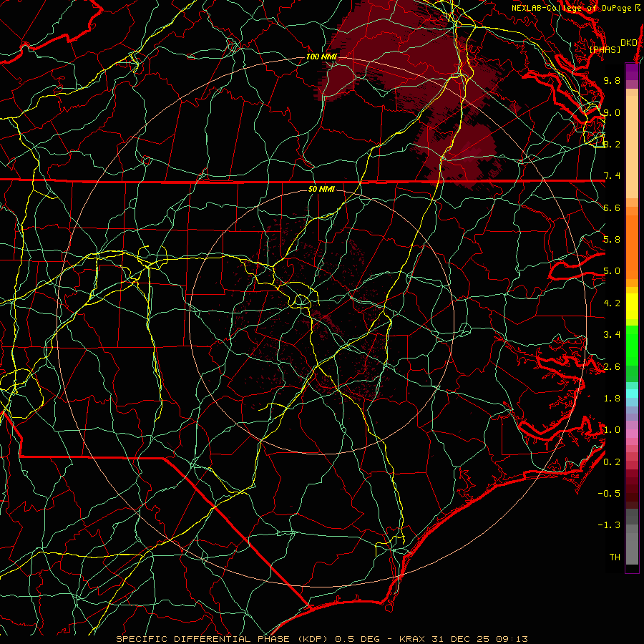The height and width of the screenshot is (644, 644).
Task: Click the 9.8 value on color scale
Action: pos(612,80)
